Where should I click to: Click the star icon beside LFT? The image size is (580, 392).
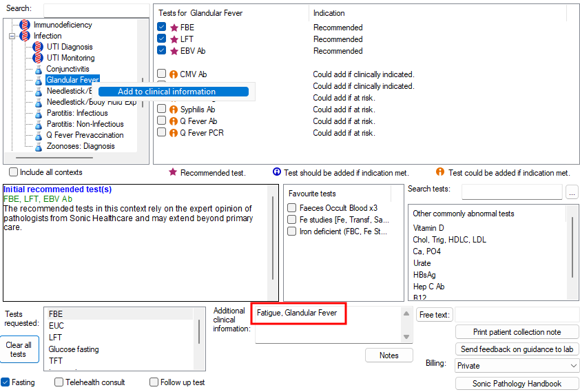[174, 39]
